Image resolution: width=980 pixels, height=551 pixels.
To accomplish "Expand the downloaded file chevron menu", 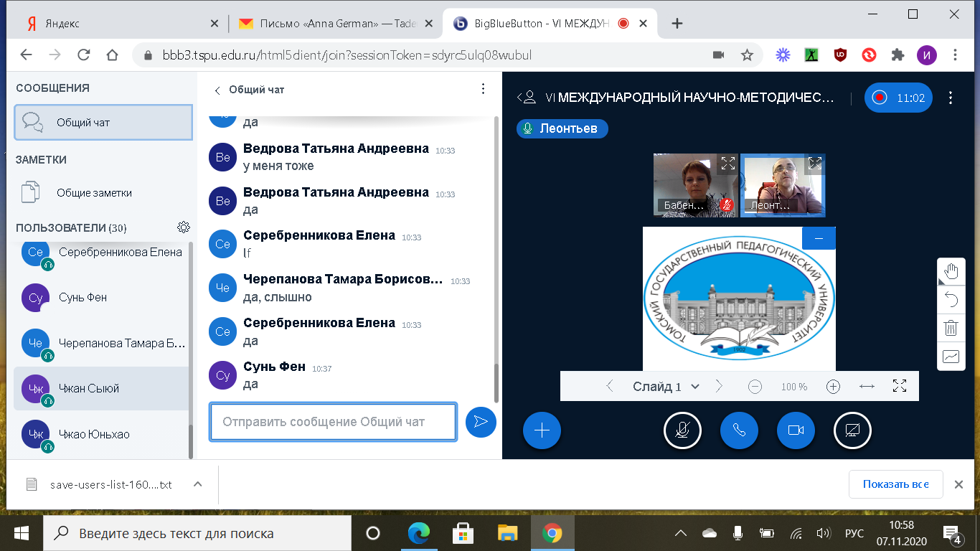I will (x=198, y=484).
